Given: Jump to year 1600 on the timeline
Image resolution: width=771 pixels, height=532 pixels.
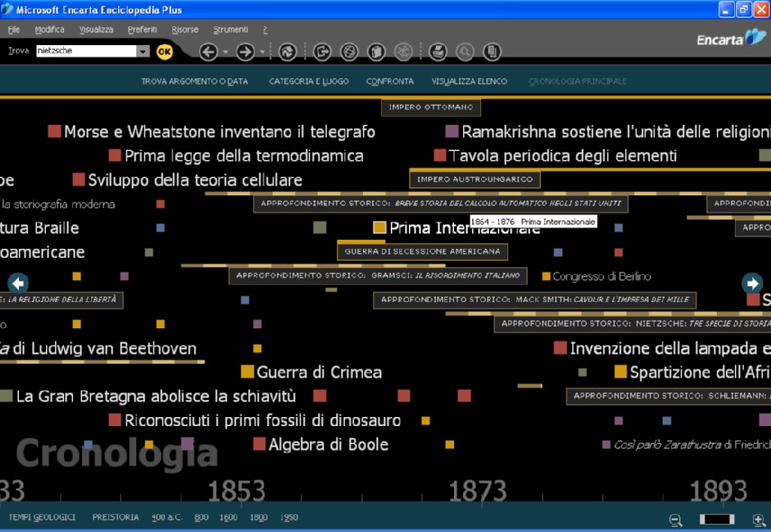Looking at the screenshot, I should (228, 517).
